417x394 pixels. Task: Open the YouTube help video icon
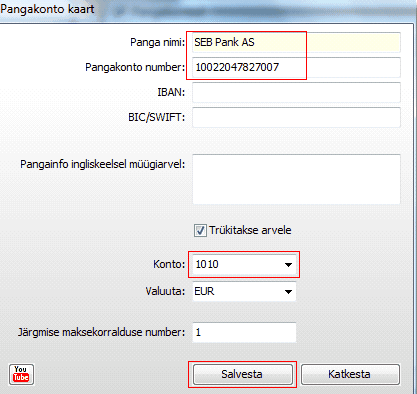click(21, 374)
